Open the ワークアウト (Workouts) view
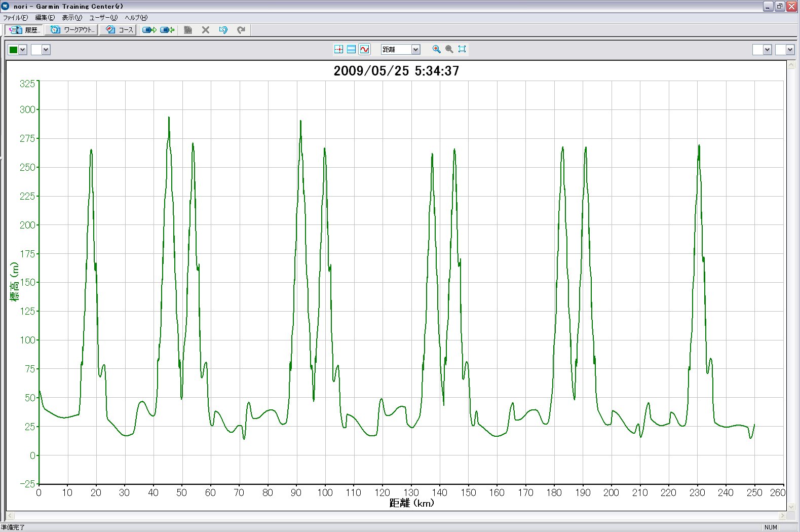Image resolution: width=800 pixels, height=532 pixels. tap(71, 30)
